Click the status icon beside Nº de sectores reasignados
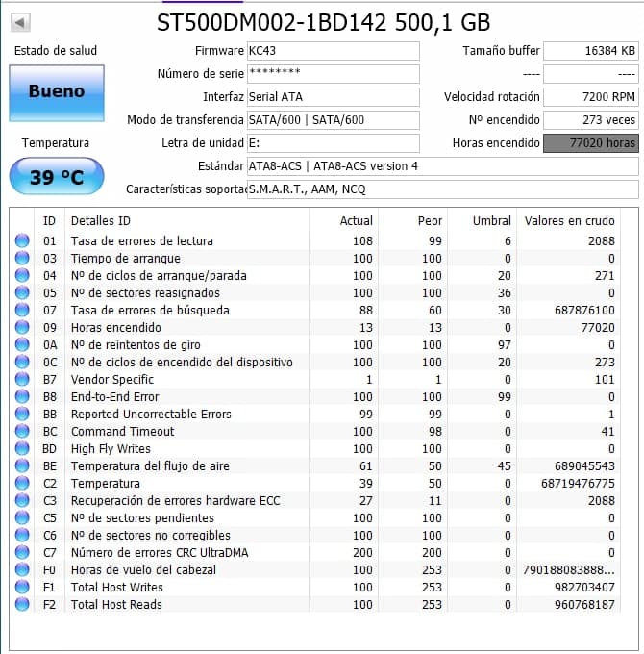The height and width of the screenshot is (654, 644). [22, 293]
